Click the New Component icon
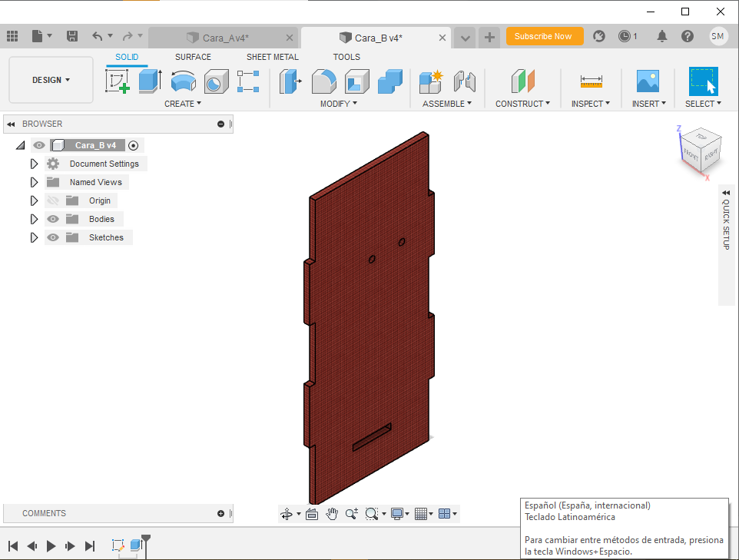The width and height of the screenshot is (739, 560). click(x=431, y=81)
